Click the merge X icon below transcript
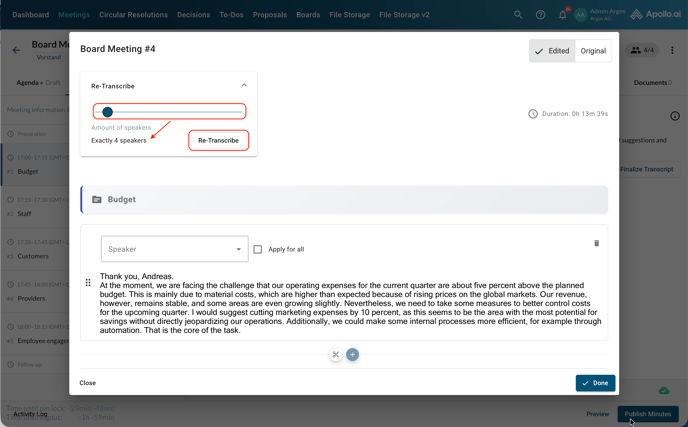 coord(336,354)
